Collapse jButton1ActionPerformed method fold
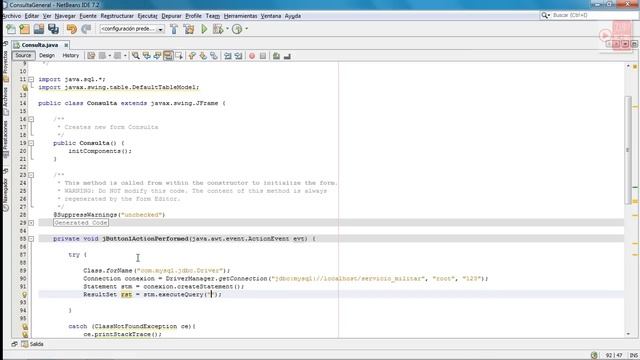This screenshot has height=360, width=640. pyautogui.click(x=31, y=239)
